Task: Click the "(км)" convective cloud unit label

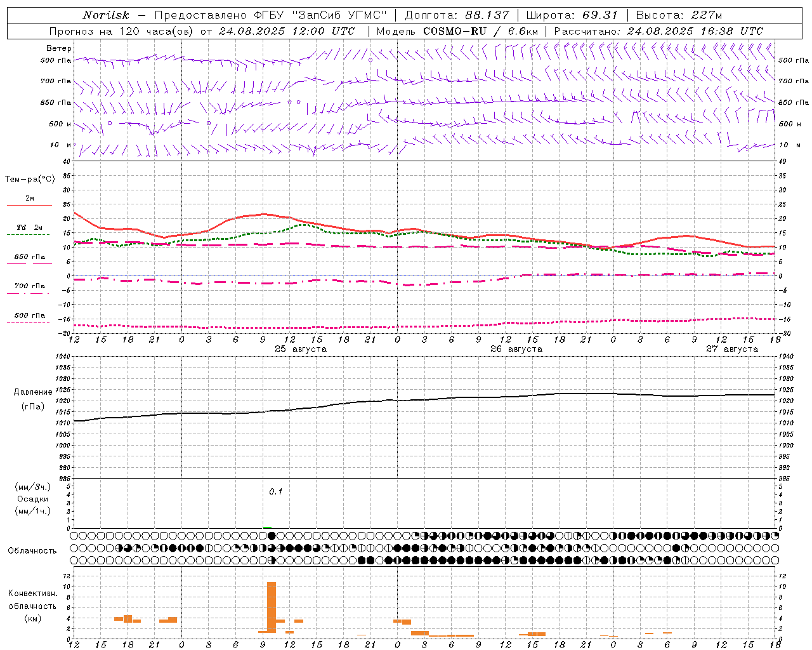Action: coord(32,618)
